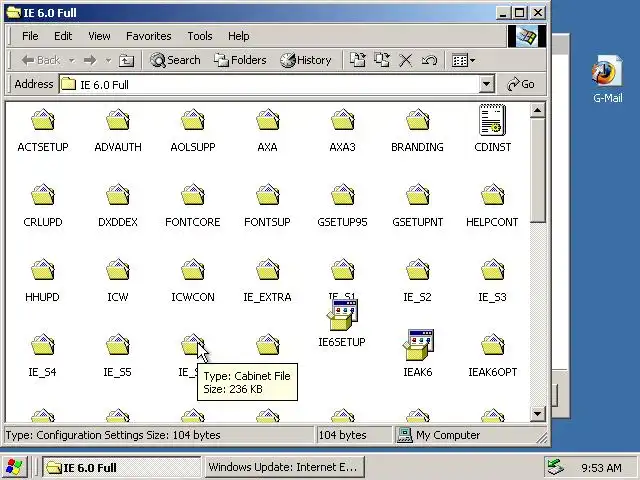The image size is (640, 480).
Task: Switch to IE 6.0 Full taskbar button
Action: [122, 467]
